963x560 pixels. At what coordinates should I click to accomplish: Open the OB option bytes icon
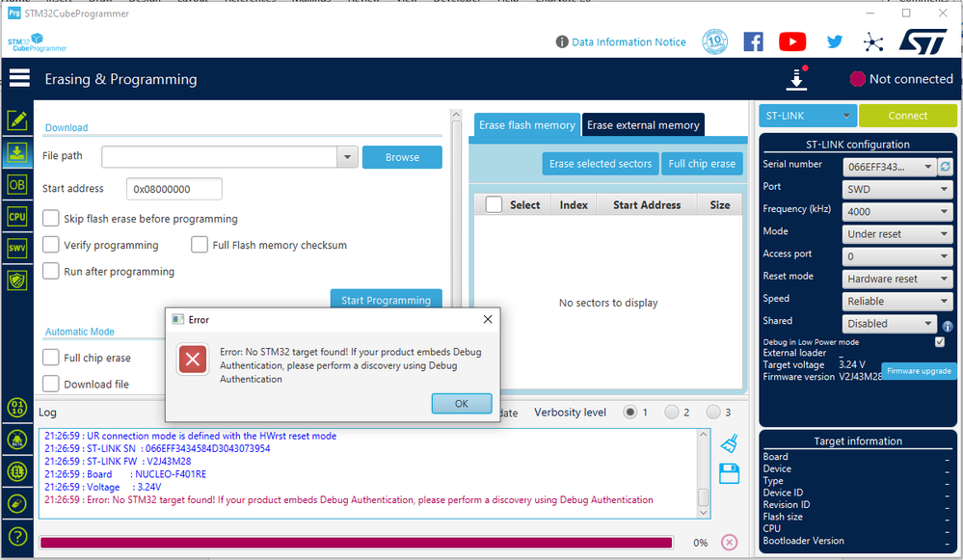pos(17,184)
